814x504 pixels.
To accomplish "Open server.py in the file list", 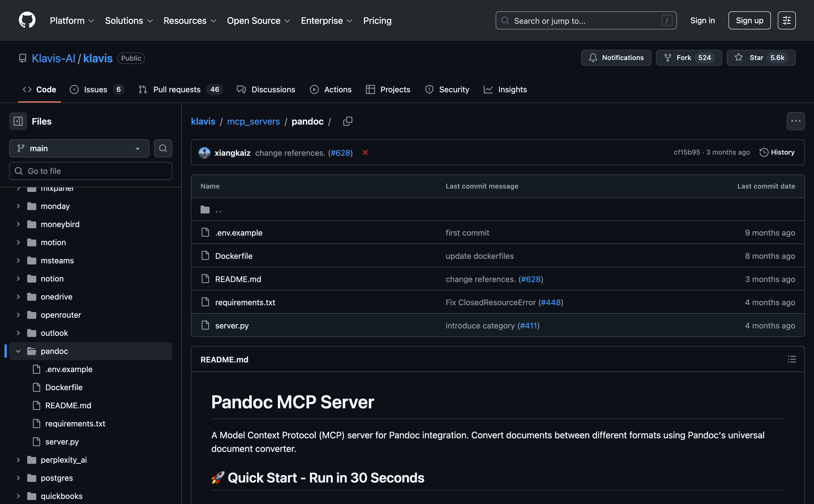I will point(232,325).
